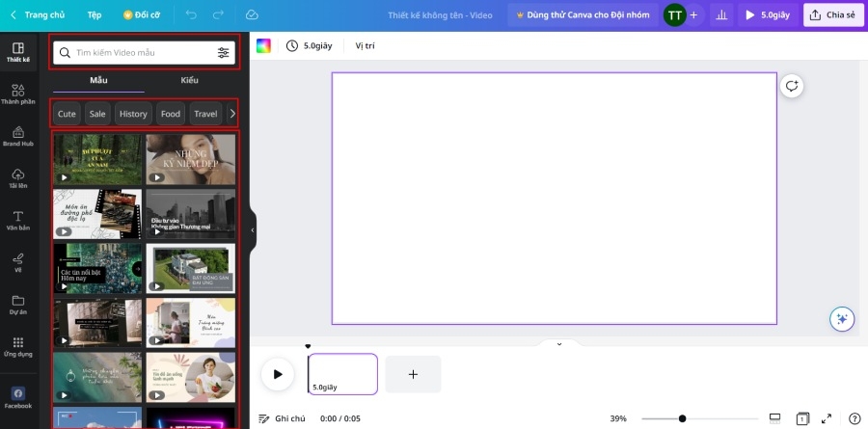Click the cloud save status icon
The height and width of the screenshot is (429, 868).
252,15
